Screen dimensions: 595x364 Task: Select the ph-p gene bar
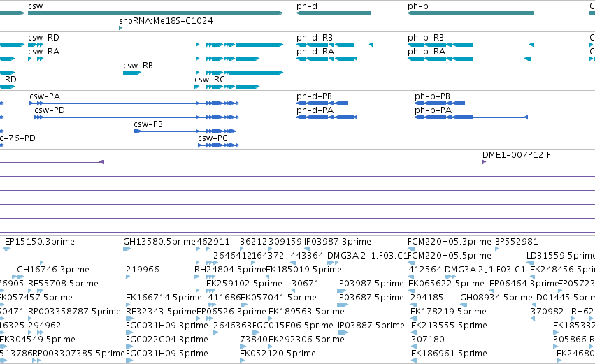pyautogui.click(x=471, y=13)
